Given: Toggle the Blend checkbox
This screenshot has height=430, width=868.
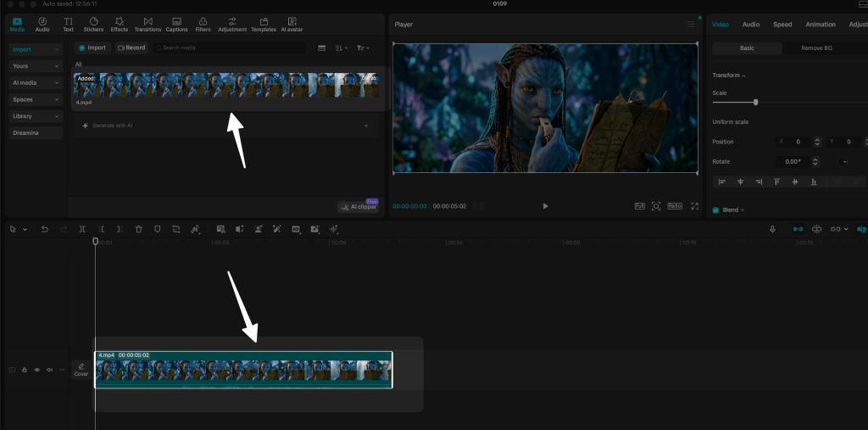Looking at the screenshot, I should click(715, 210).
